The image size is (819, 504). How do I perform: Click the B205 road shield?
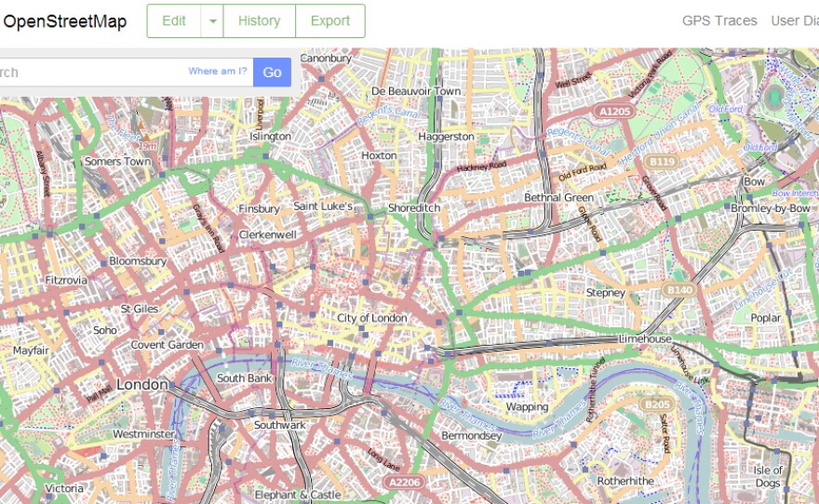coord(657,405)
